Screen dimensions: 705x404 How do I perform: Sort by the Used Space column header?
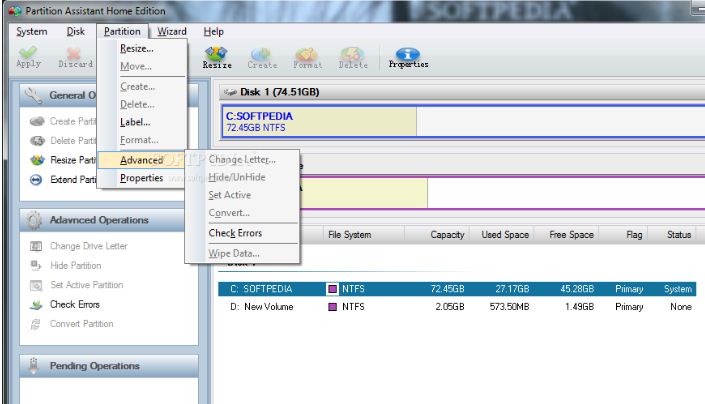pyautogui.click(x=502, y=235)
